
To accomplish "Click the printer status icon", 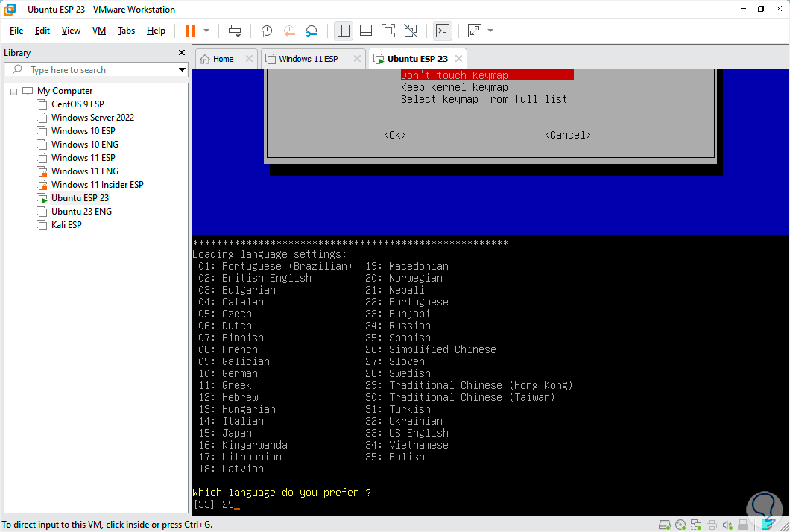I will pos(712,525).
